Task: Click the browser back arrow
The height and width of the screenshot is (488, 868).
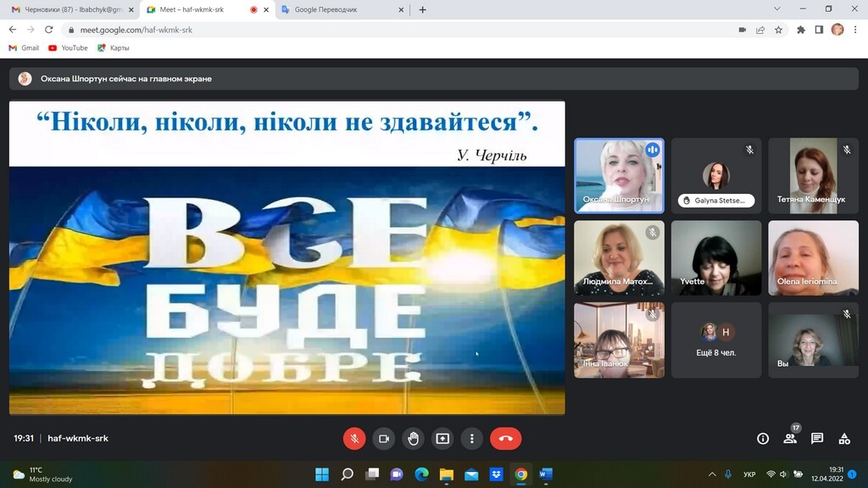Action: click(x=13, y=30)
